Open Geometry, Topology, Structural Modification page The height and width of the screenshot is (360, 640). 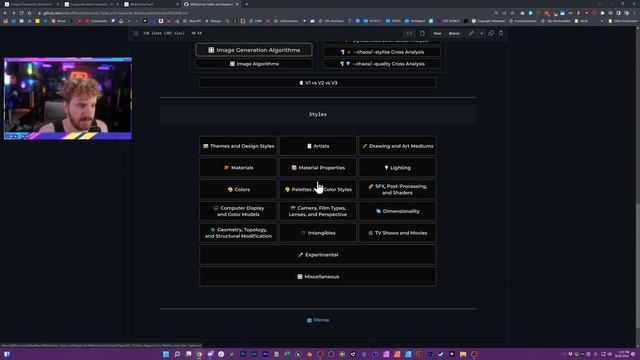(x=238, y=233)
